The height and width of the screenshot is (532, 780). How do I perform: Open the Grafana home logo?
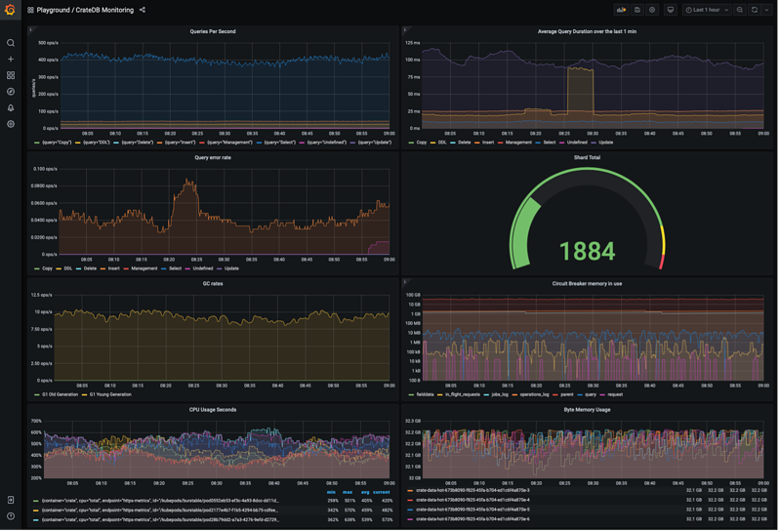coord(10,10)
